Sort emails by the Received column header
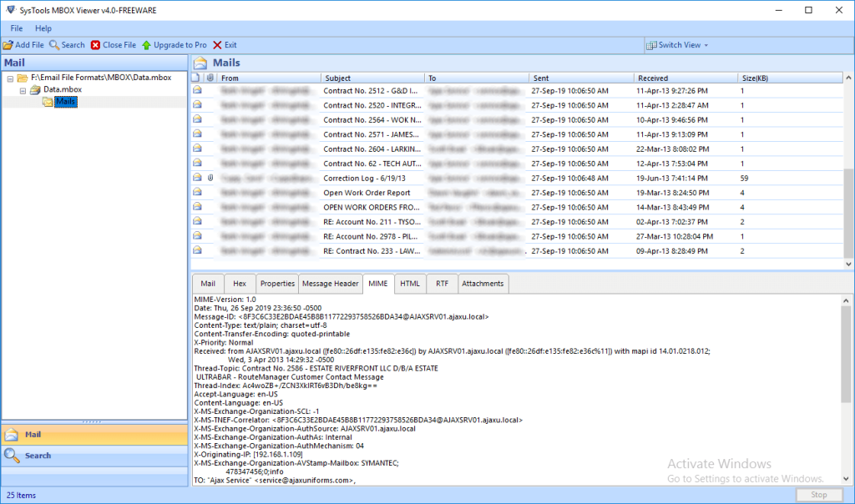 685,78
